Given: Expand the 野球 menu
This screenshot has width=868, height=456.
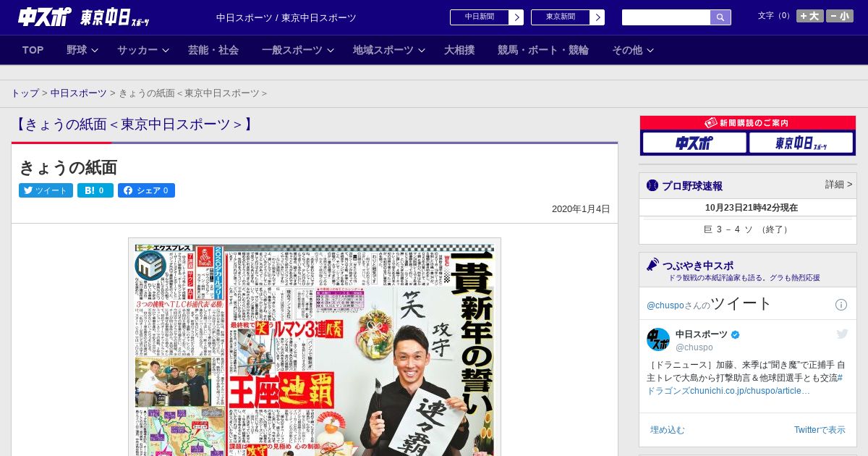Looking at the screenshot, I should (82, 50).
